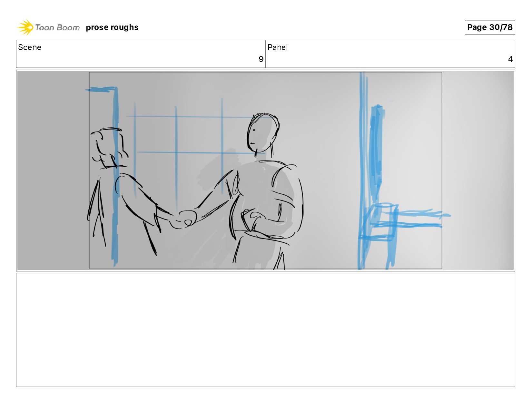Click the blue door frame beside the left character
The width and height of the screenshot is (532, 411).
coord(114,174)
